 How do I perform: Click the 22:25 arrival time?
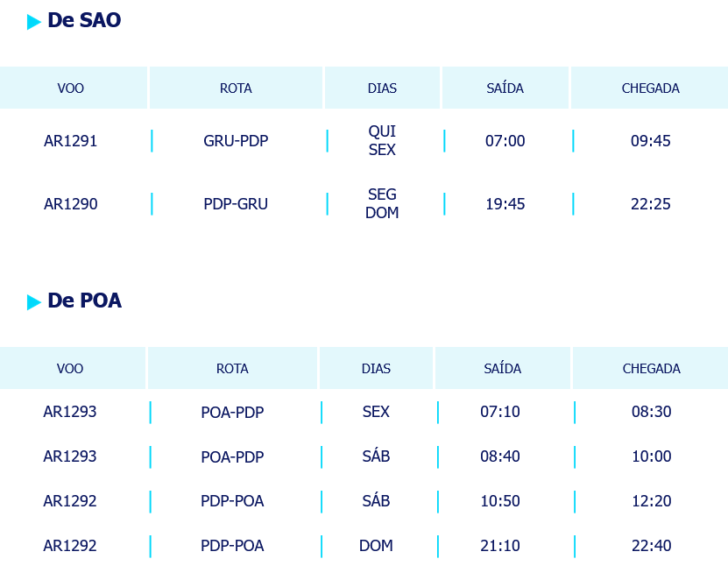coord(651,204)
